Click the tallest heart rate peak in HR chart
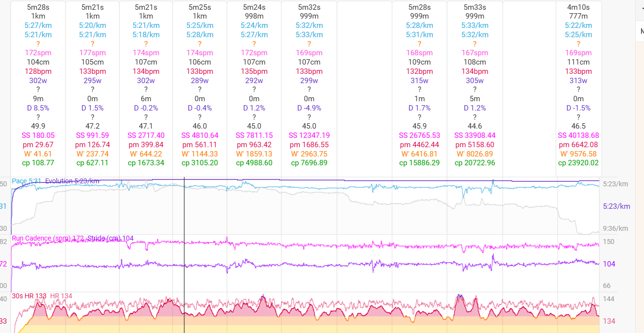 point(459,295)
